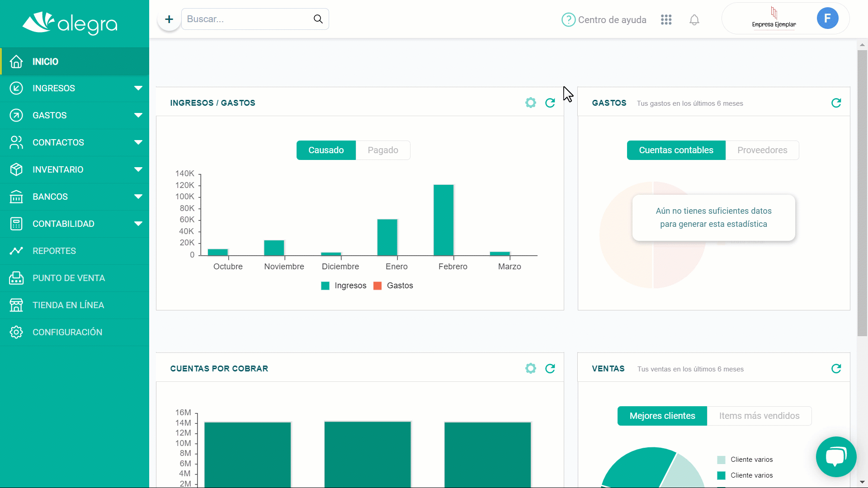The width and height of the screenshot is (868, 488).
Task: Select Proveedores view in Gastos
Action: (762, 150)
